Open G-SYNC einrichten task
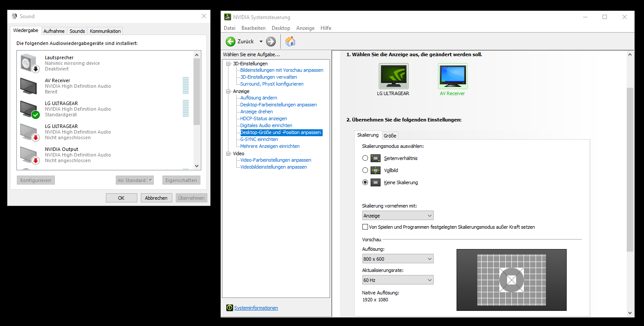 pos(259,139)
